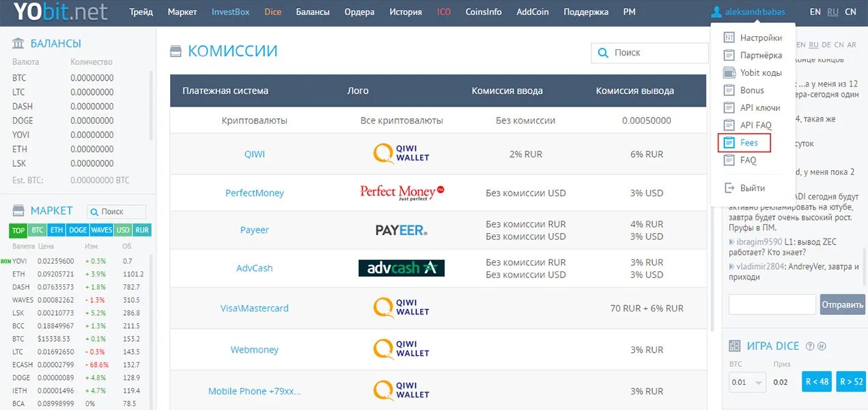Click inside the chat message input field

pos(772,304)
